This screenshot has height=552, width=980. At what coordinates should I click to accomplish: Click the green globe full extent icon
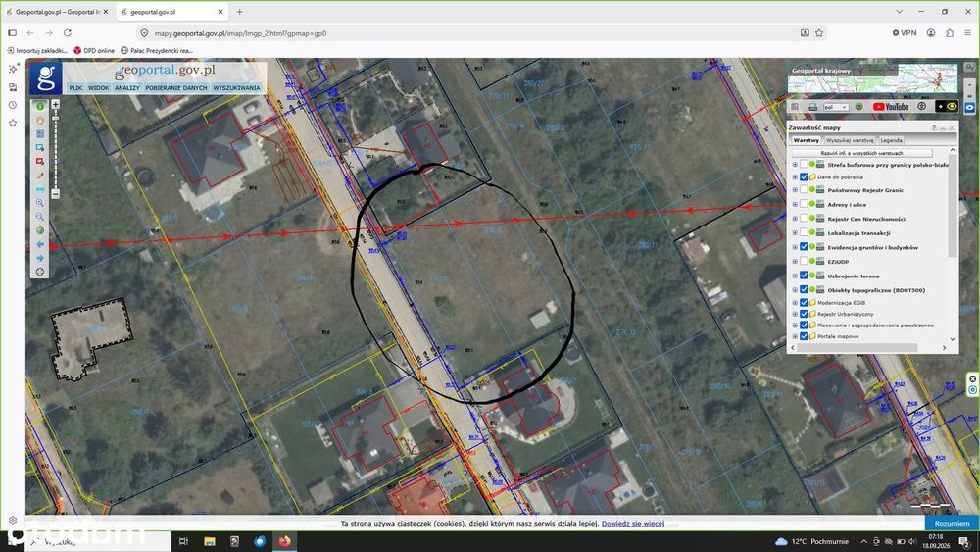pyautogui.click(x=40, y=230)
